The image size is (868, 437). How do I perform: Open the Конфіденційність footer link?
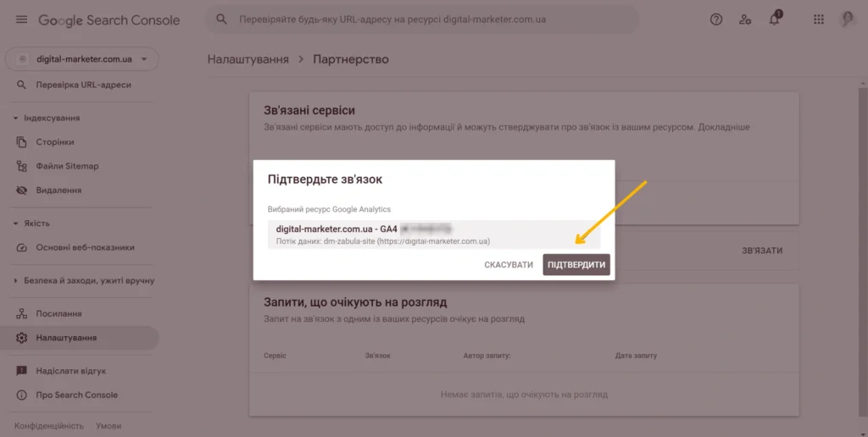[x=49, y=426]
